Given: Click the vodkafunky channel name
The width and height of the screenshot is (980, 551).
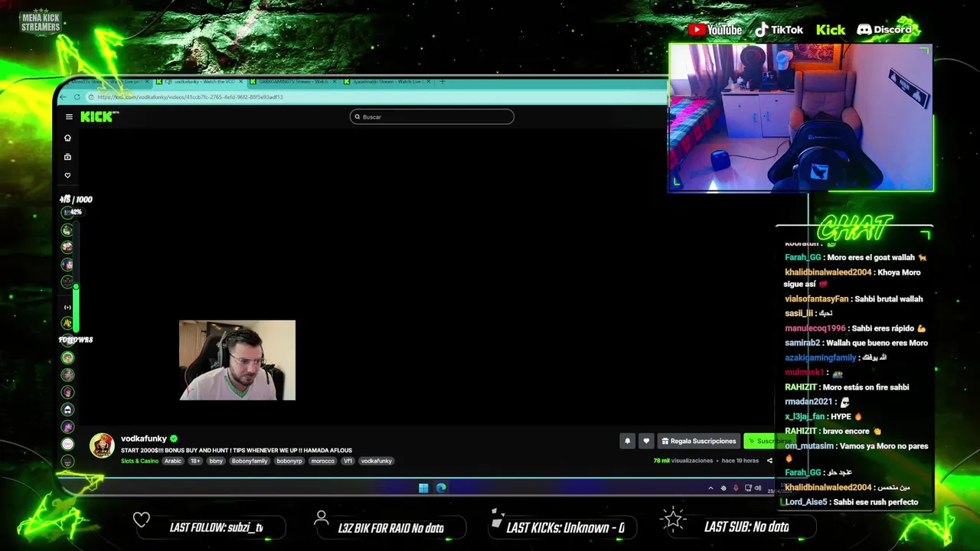Looking at the screenshot, I should 144,439.
